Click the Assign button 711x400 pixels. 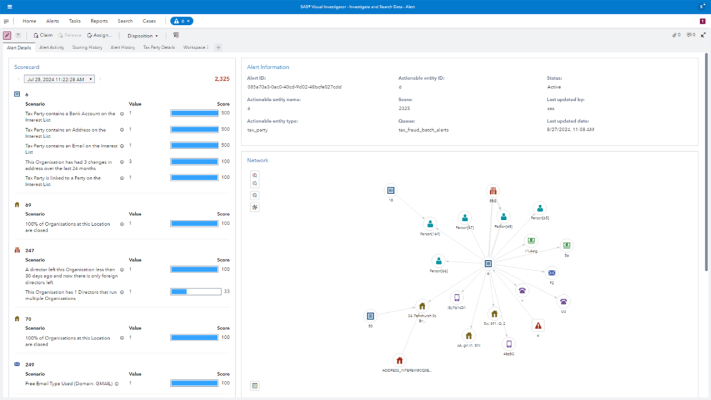pyautogui.click(x=99, y=35)
